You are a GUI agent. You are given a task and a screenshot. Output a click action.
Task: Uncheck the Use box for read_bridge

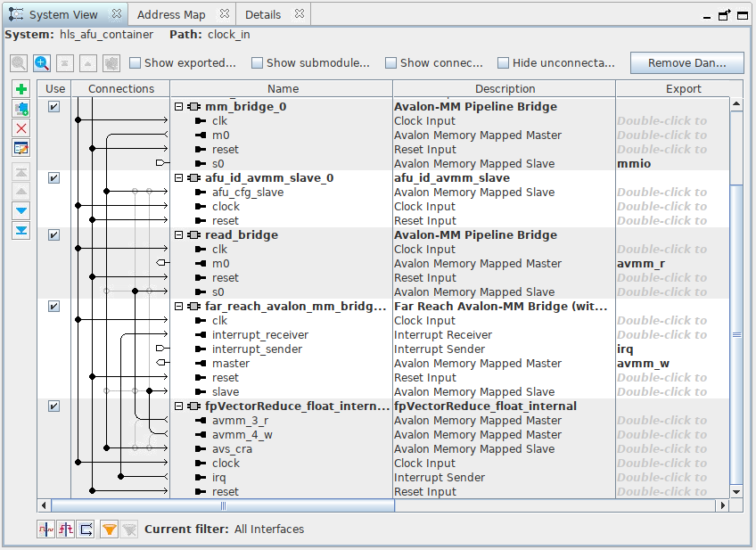54,235
